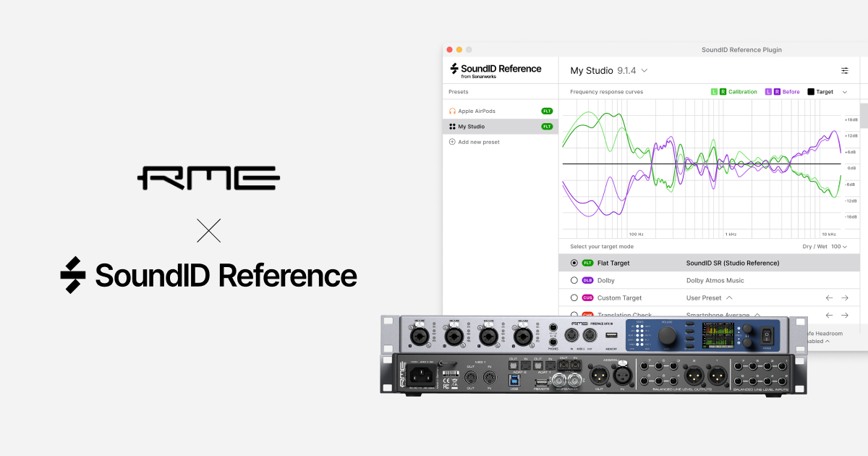This screenshot has width=868, height=456.
Task: Click the previous arrow in Custom Target row
Action: 829,297
